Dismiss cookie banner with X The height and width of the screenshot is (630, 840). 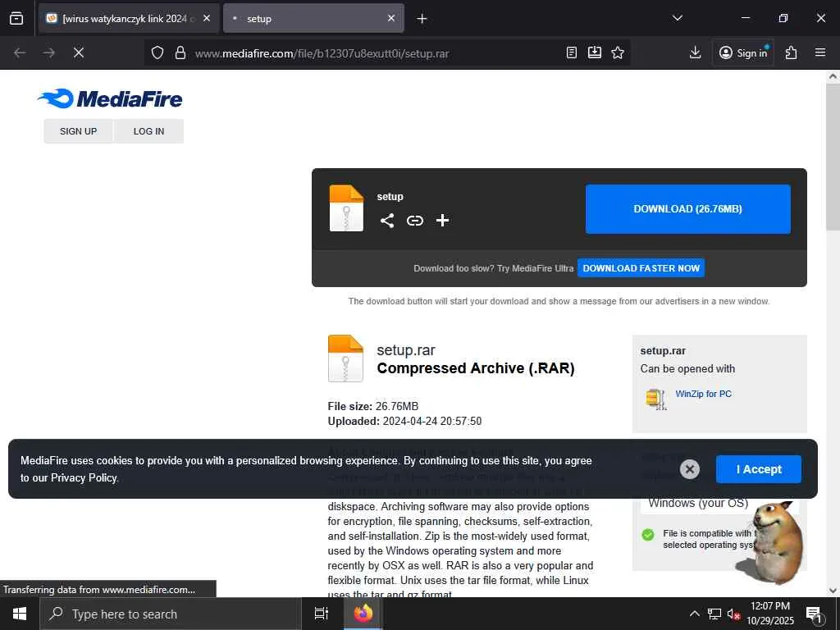click(x=689, y=469)
